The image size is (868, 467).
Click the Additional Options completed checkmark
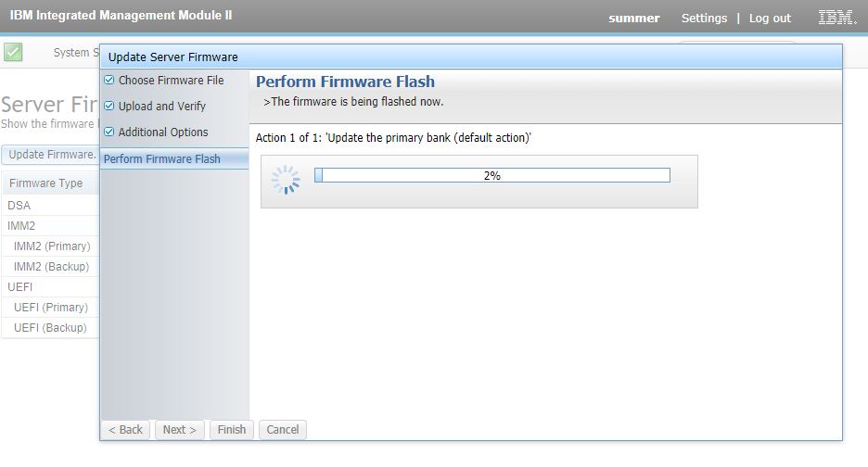pos(109,132)
